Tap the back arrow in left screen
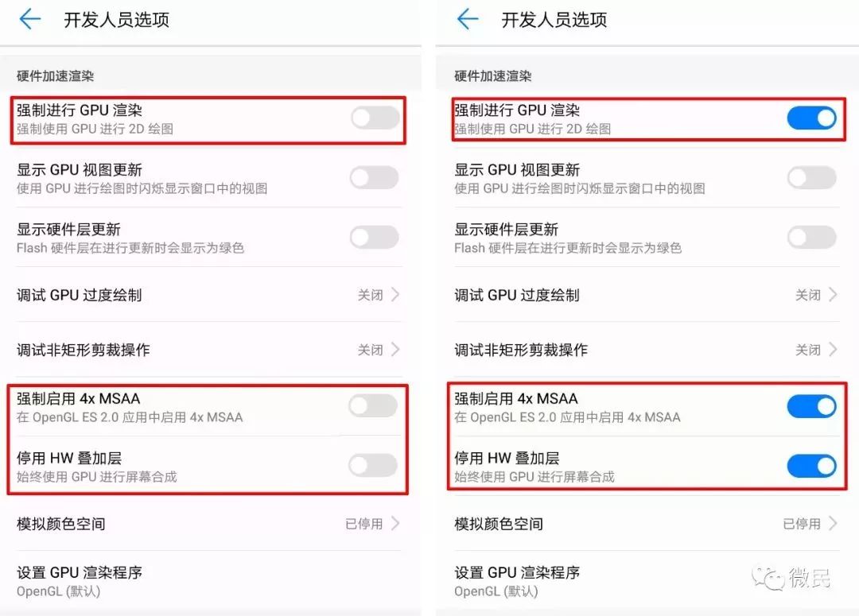This screenshot has height=616, width=859. click(x=30, y=19)
